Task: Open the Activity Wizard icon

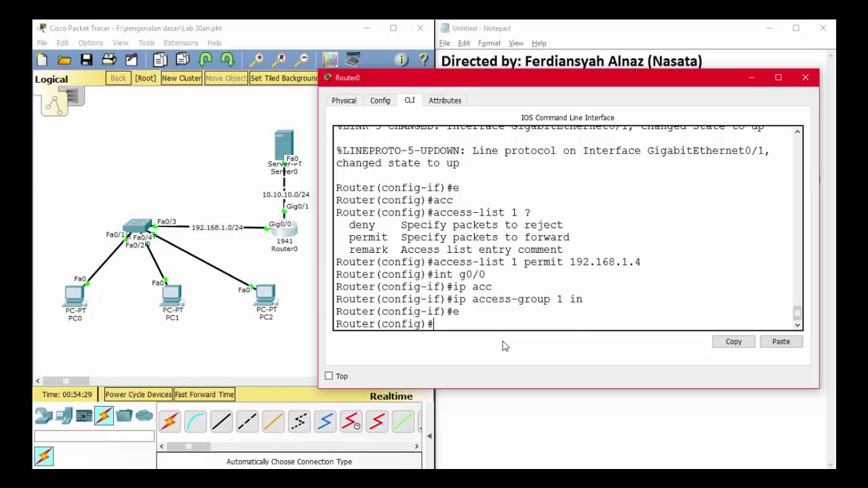Action: [131, 60]
